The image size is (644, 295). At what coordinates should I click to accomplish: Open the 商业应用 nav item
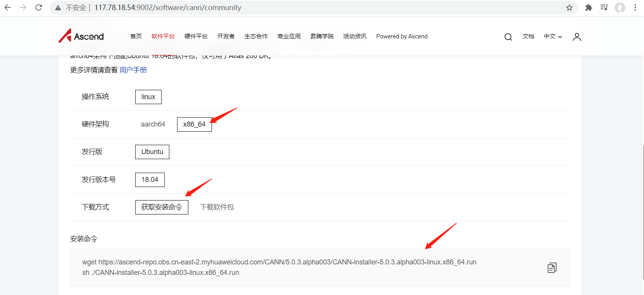[x=289, y=36]
